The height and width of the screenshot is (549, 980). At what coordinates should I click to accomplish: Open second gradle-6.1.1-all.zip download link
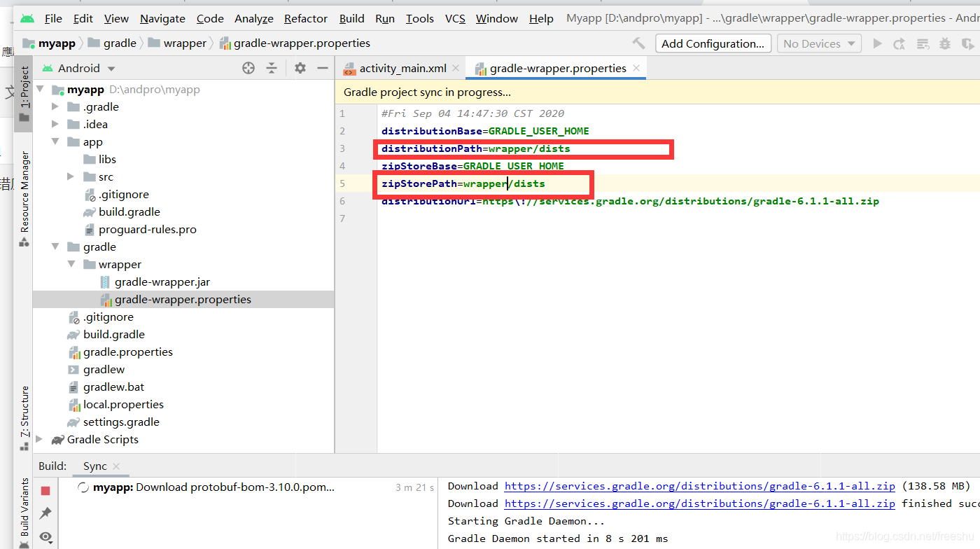pos(699,503)
